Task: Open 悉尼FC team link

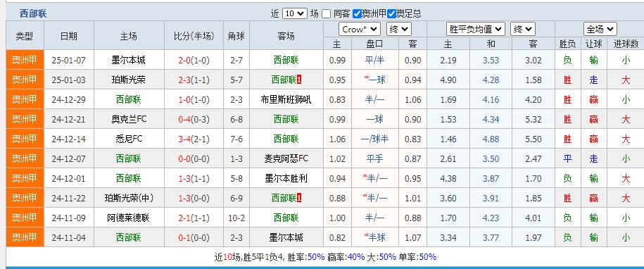Action: [129, 139]
